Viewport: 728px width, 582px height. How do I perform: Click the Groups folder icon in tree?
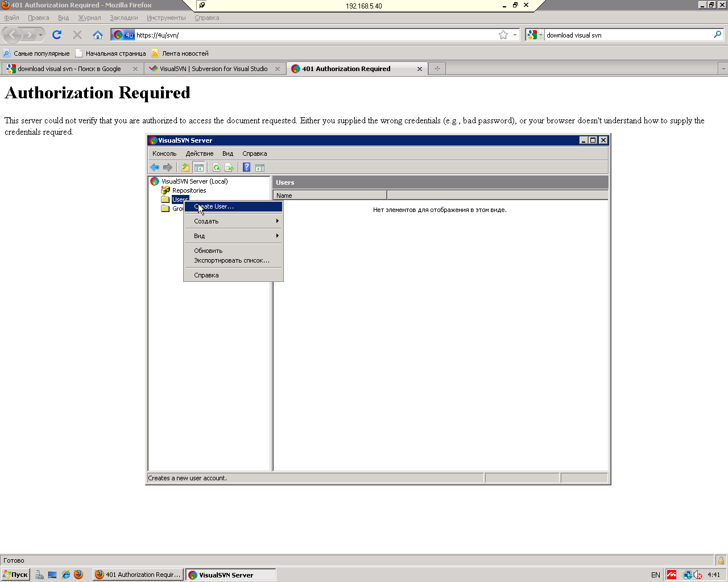166,209
